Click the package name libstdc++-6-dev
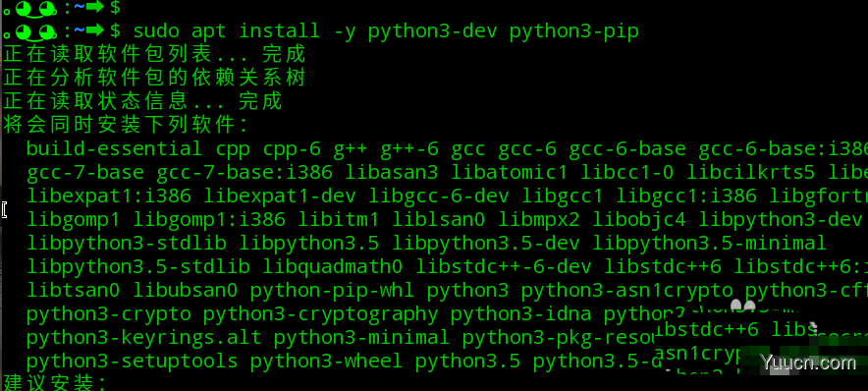 click(503, 267)
